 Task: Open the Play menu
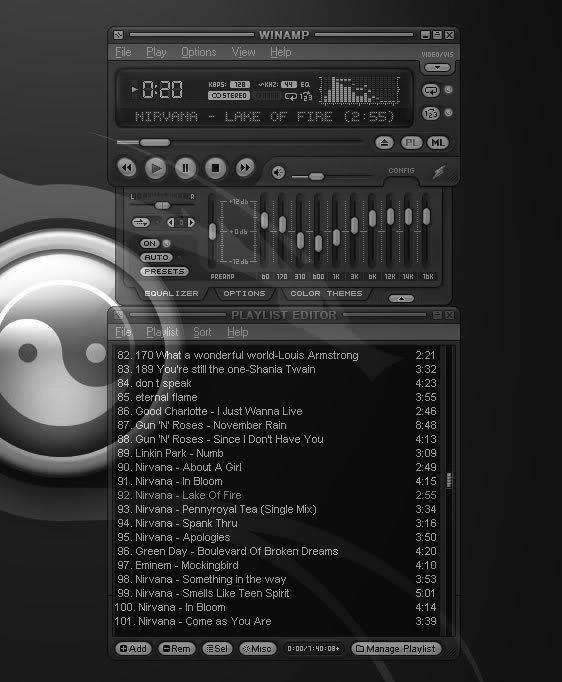(156, 52)
